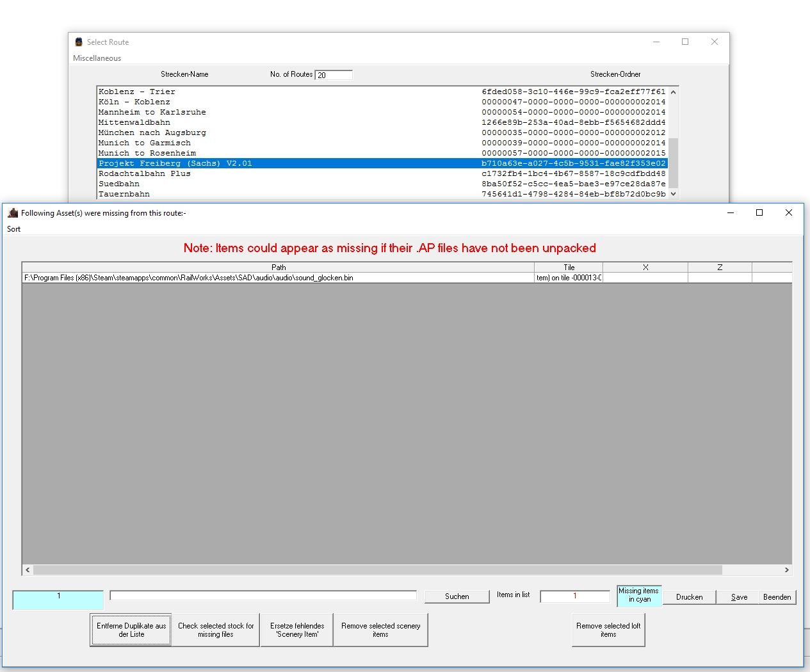Click the missing assets window train icon
The width and height of the screenshot is (810, 672).
13,212
